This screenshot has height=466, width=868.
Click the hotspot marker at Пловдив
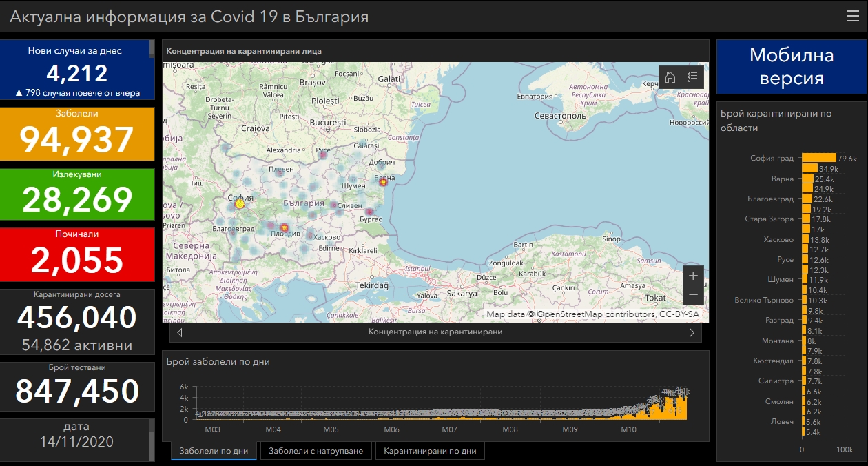(x=283, y=227)
